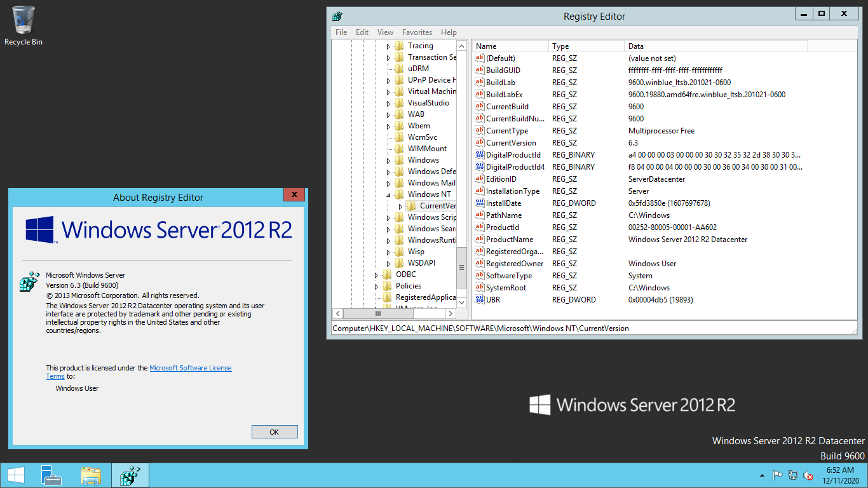The image size is (868, 488).
Task: Click the Start button on taskbar
Action: (15, 475)
